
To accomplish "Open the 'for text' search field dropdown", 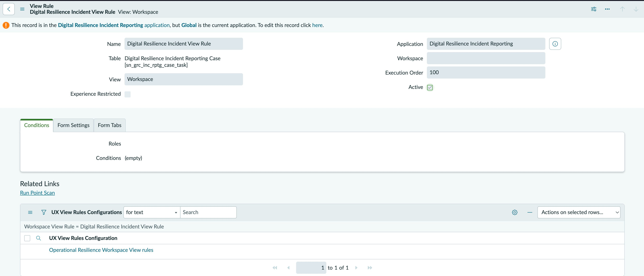I will [152, 212].
